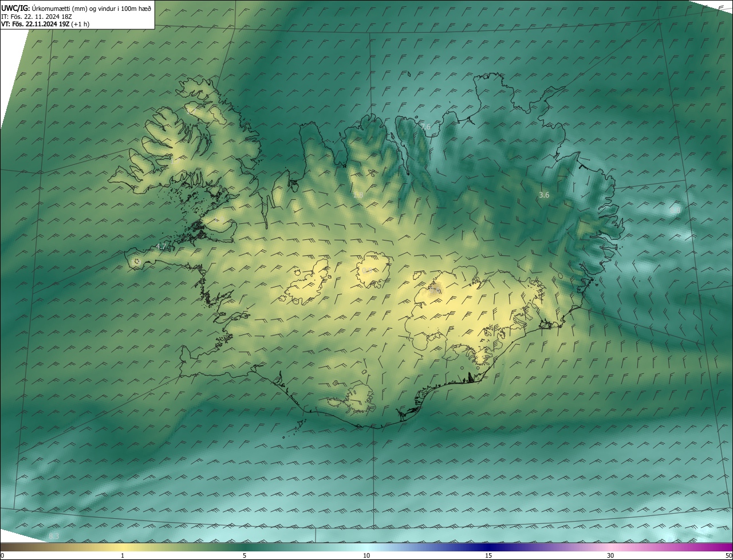Image resolution: width=733 pixels, height=560 pixels.
Task: Click the color scale tick label "0"
Action: tap(2, 555)
